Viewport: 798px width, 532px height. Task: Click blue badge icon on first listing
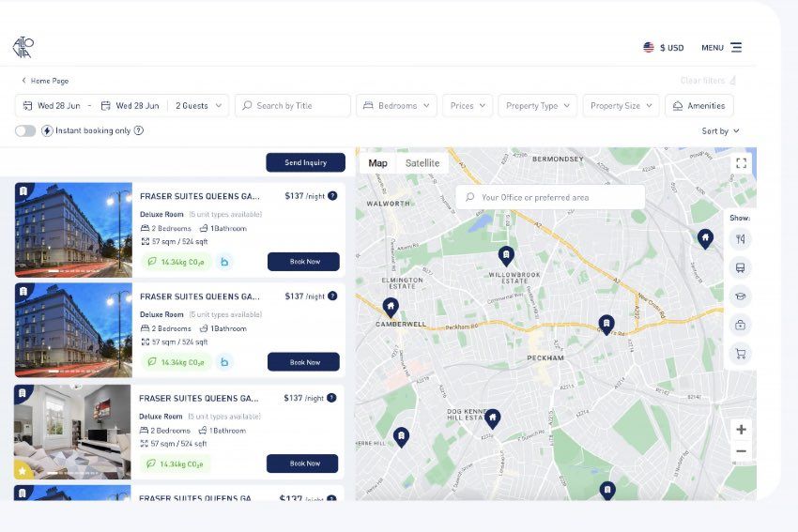click(x=224, y=262)
